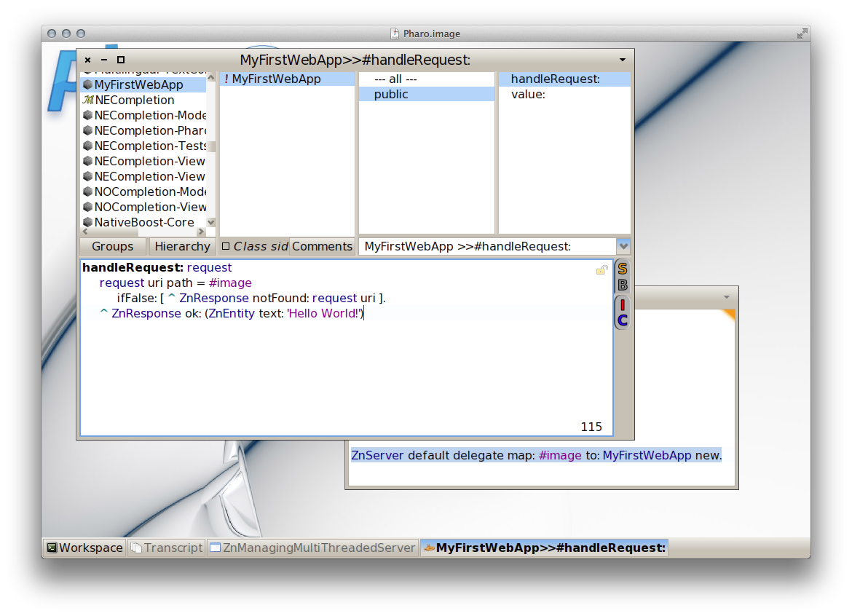Switch to the Workspace window in the taskbar
Screen dimensions: 852x616
pos(84,548)
